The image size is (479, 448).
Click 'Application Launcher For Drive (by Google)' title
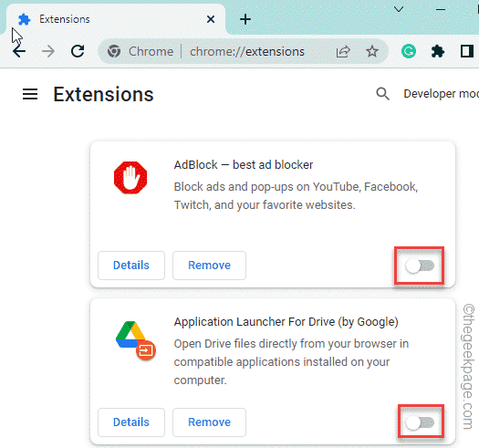[x=286, y=322]
